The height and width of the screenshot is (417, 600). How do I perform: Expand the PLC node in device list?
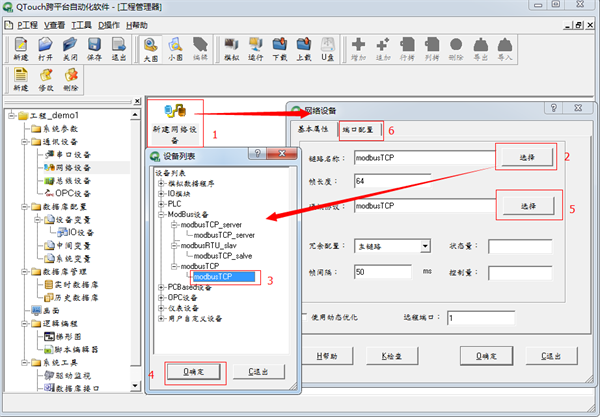click(x=161, y=203)
